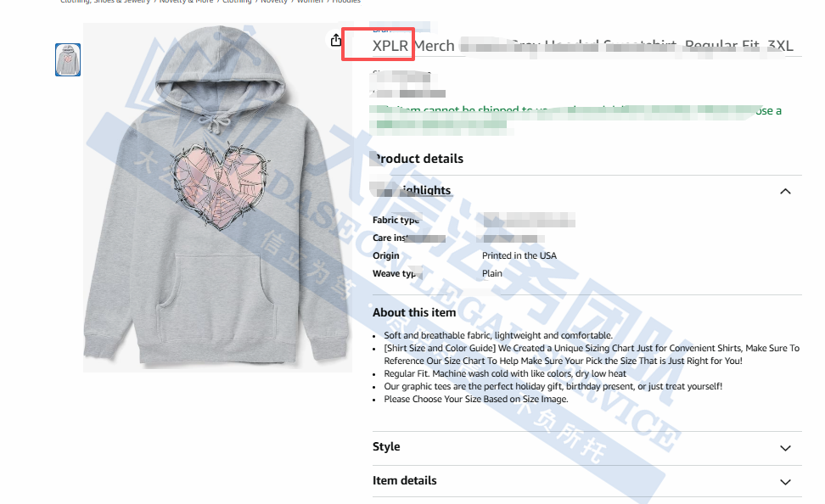Click the Highlights heading text
The image size is (825, 504).
click(x=412, y=190)
